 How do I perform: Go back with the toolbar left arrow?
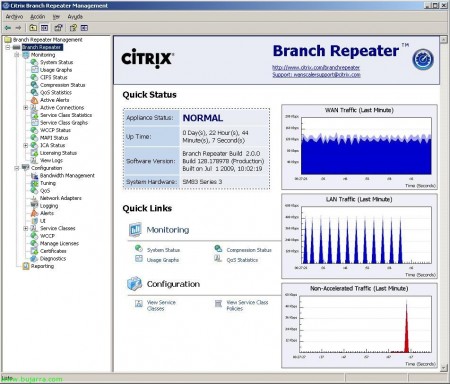(8, 28)
